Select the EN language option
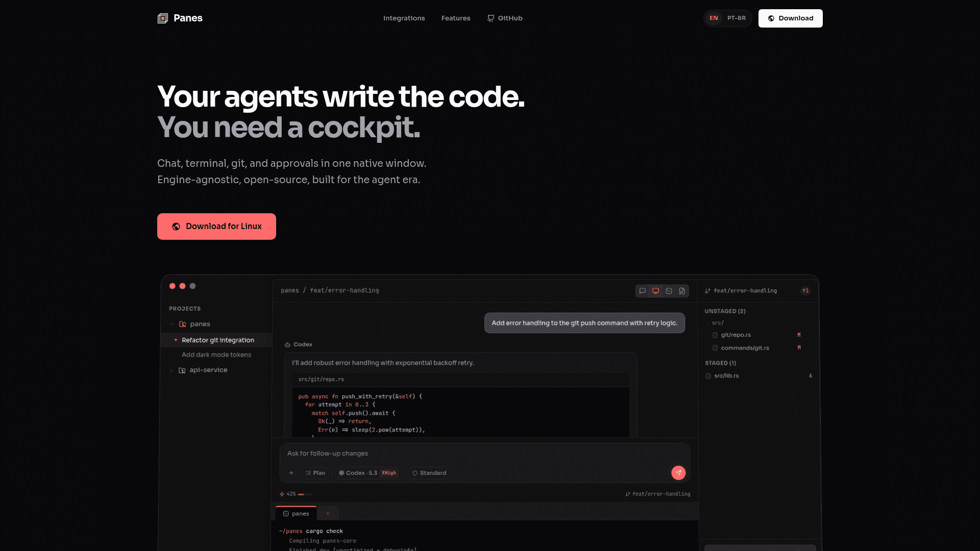The width and height of the screenshot is (980, 551). click(714, 18)
